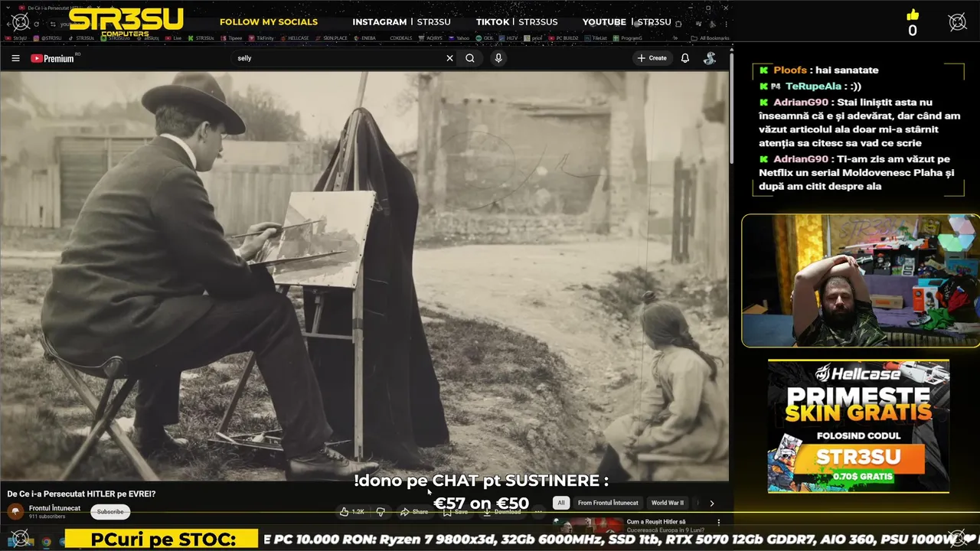Save the video to a playlist
The width and height of the screenshot is (980, 551).
coord(455,511)
